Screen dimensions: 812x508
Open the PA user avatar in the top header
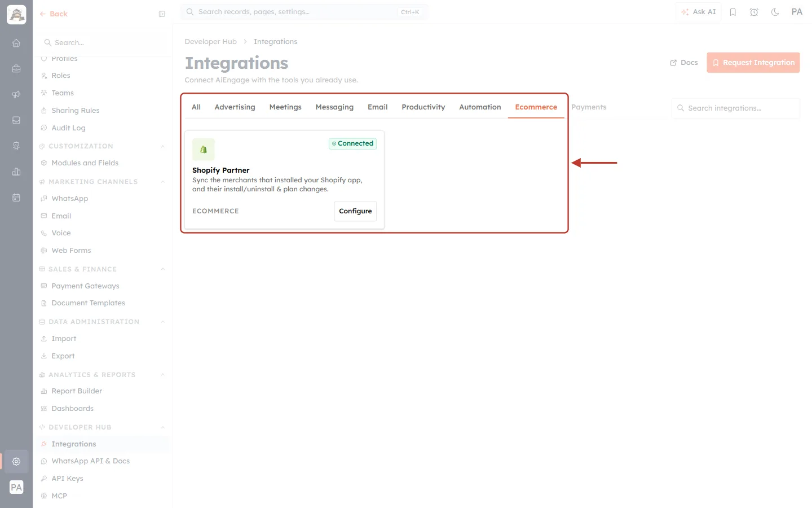tap(797, 12)
